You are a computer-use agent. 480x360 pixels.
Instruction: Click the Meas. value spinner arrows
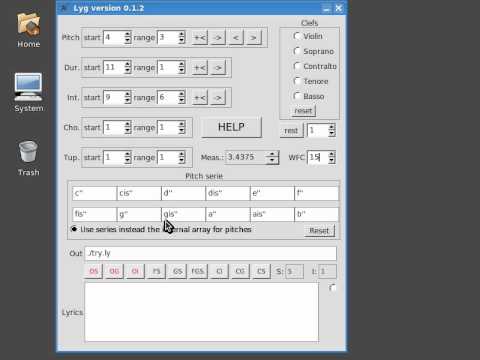(272, 157)
